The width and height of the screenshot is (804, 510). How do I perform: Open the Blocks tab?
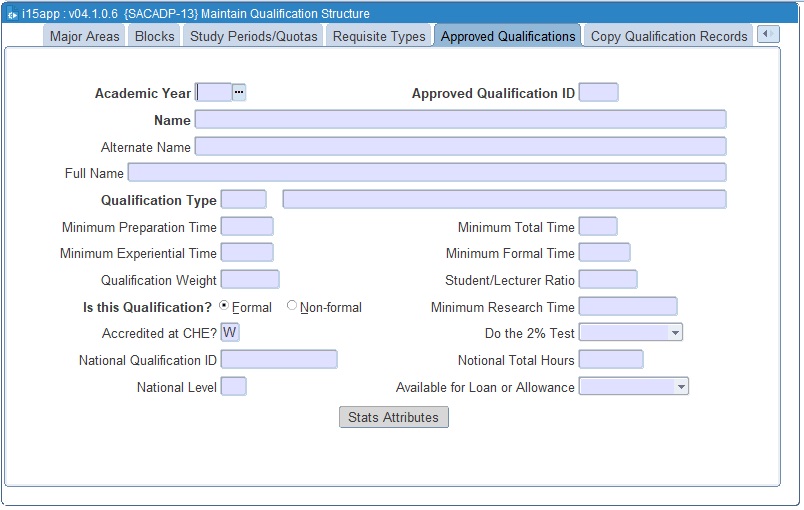(x=154, y=36)
